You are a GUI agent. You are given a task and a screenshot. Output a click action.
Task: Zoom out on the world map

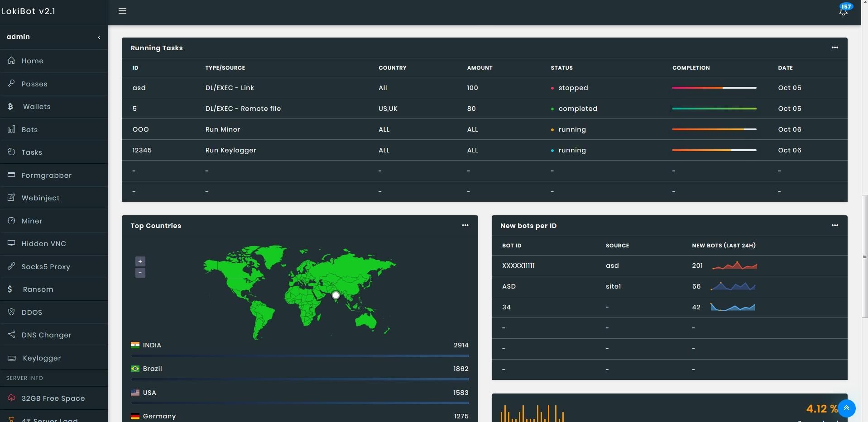140,273
